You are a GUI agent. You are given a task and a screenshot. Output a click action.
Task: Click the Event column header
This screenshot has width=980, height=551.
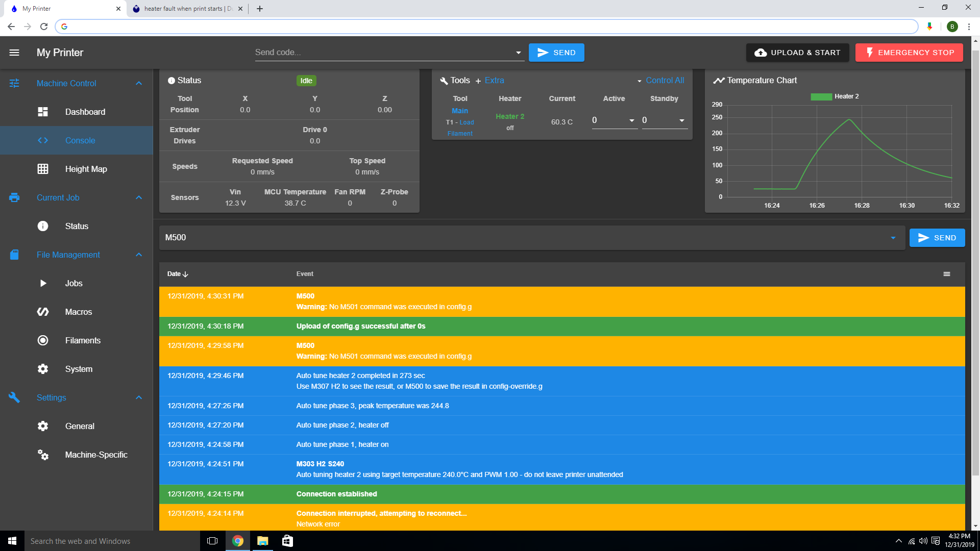click(x=305, y=274)
